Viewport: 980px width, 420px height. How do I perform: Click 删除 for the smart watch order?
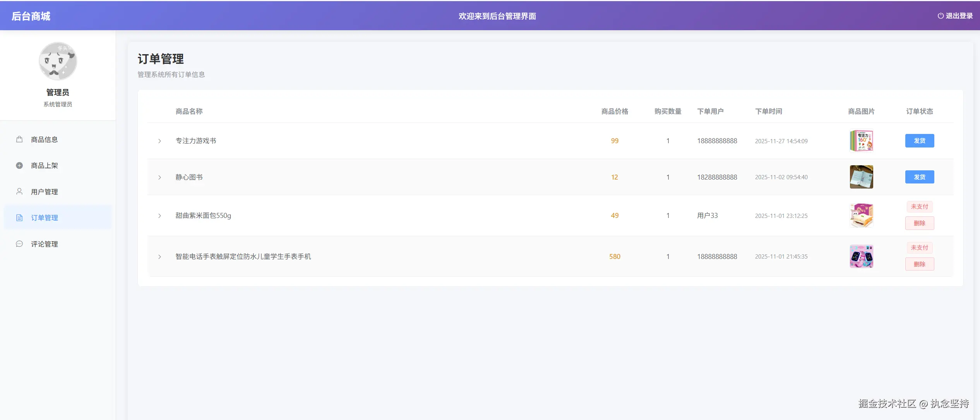[x=919, y=264]
